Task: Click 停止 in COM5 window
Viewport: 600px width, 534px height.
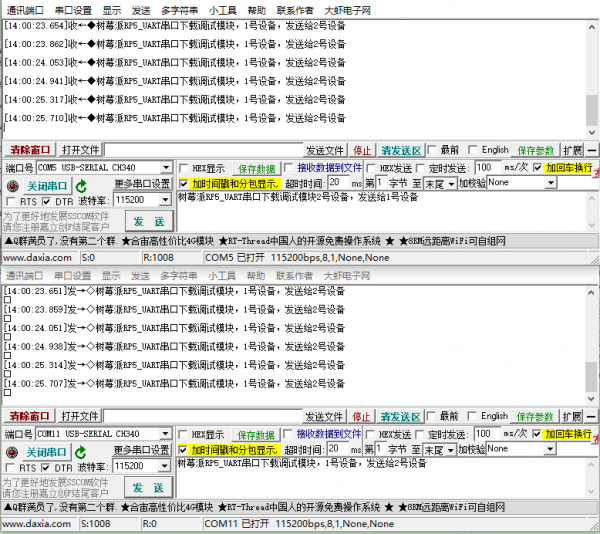Action: tap(362, 150)
